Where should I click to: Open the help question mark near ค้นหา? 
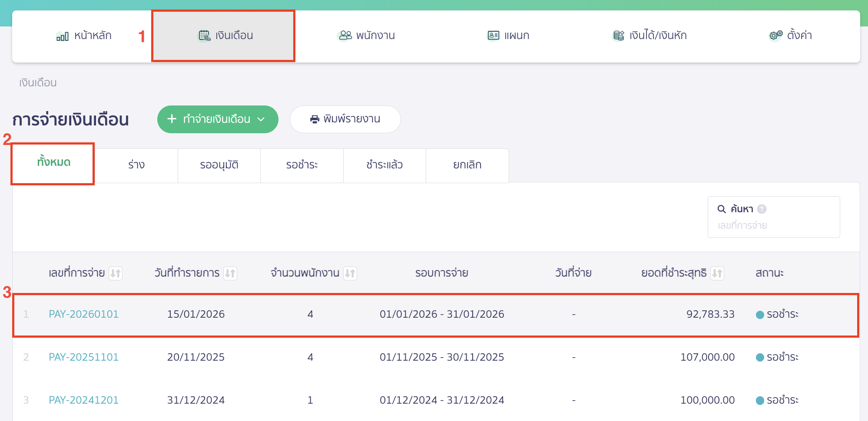(762, 209)
